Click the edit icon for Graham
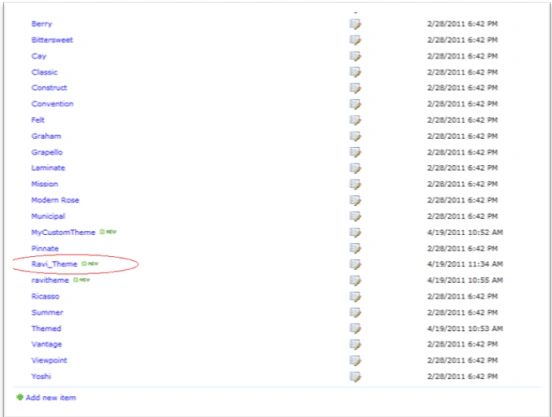The image size is (552, 417). tap(355, 136)
